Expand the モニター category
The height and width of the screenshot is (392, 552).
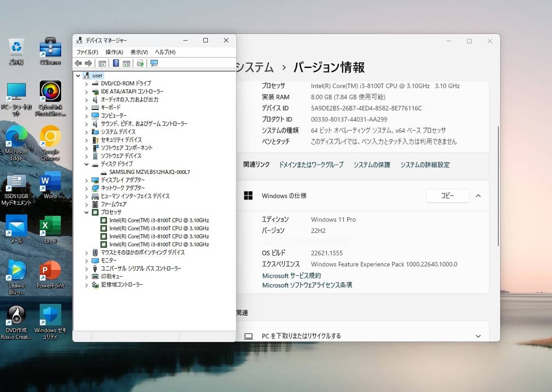(x=87, y=260)
